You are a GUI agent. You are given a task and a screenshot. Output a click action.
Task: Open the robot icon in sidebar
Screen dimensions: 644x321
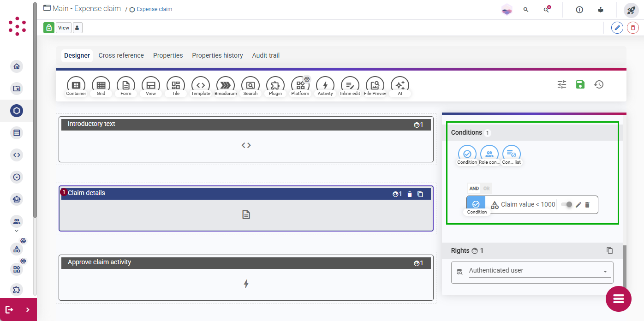[17, 199]
